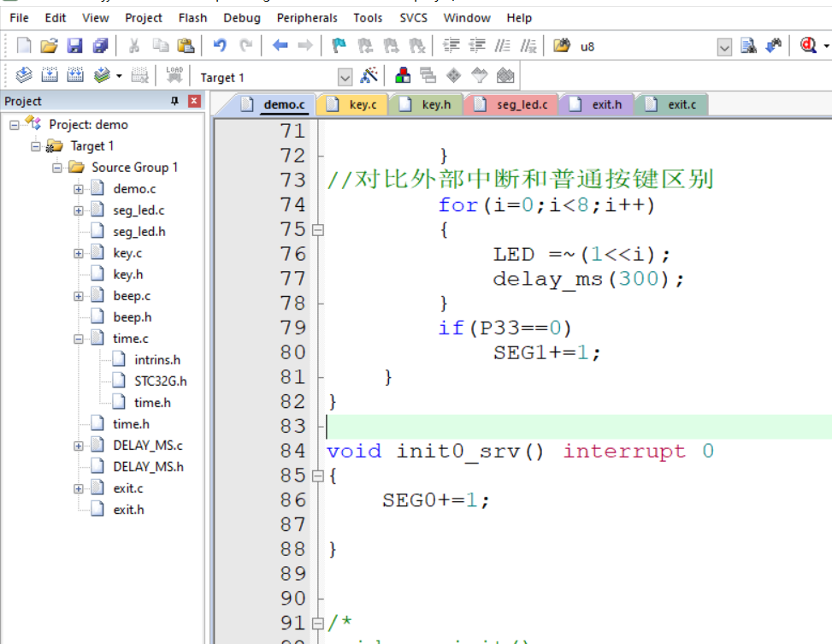This screenshot has height=644, width=832.
Task: Build target files icon
Action: [50, 75]
